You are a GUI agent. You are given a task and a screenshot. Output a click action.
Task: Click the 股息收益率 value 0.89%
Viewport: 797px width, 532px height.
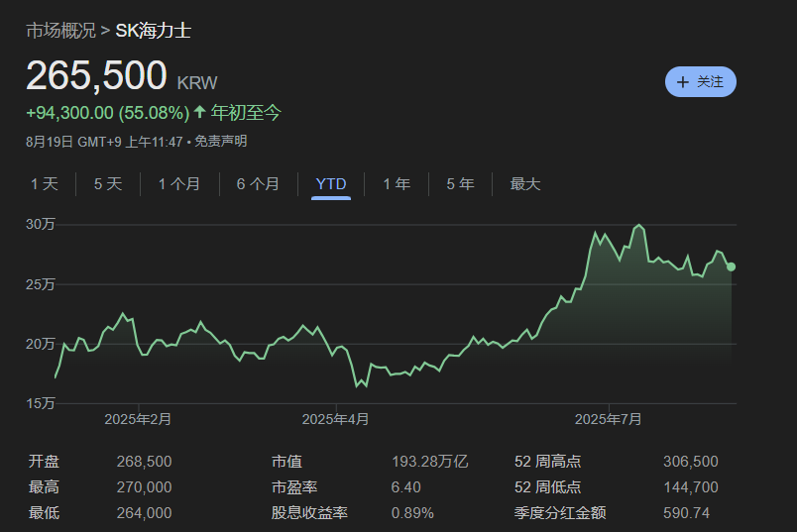pyautogui.click(x=412, y=513)
